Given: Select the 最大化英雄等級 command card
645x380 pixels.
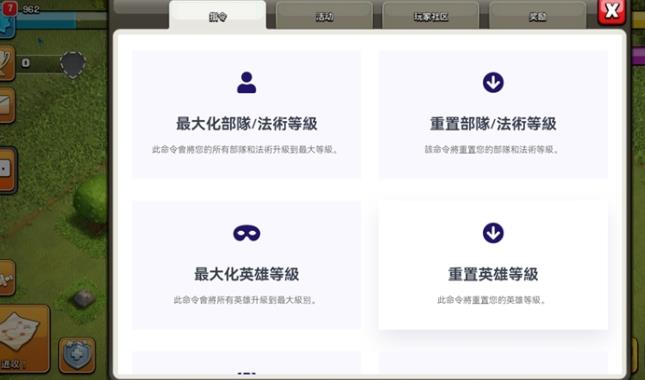Looking at the screenshot, I should (246, 265).
